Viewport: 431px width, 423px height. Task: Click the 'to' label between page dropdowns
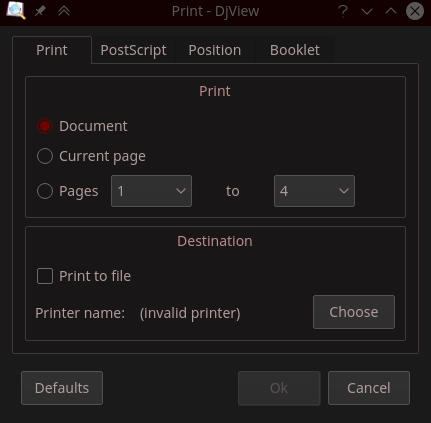(x=233, y=191)
